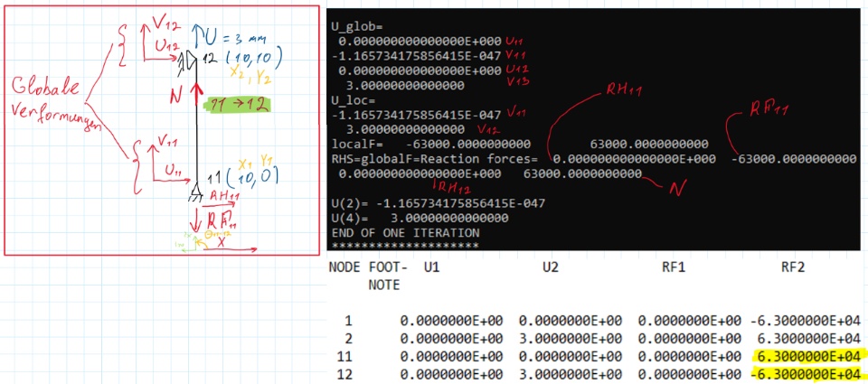Click the asterisk separator line in the console

coord(405,245)
